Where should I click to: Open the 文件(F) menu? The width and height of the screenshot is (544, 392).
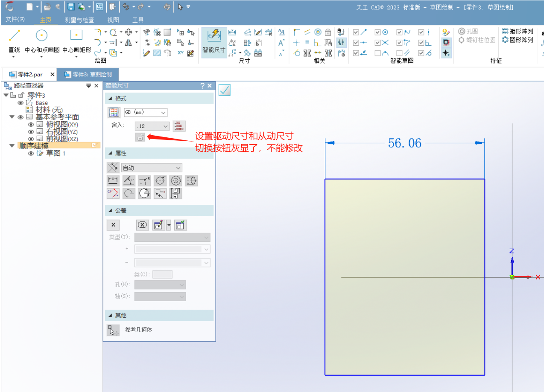point(15,20)
